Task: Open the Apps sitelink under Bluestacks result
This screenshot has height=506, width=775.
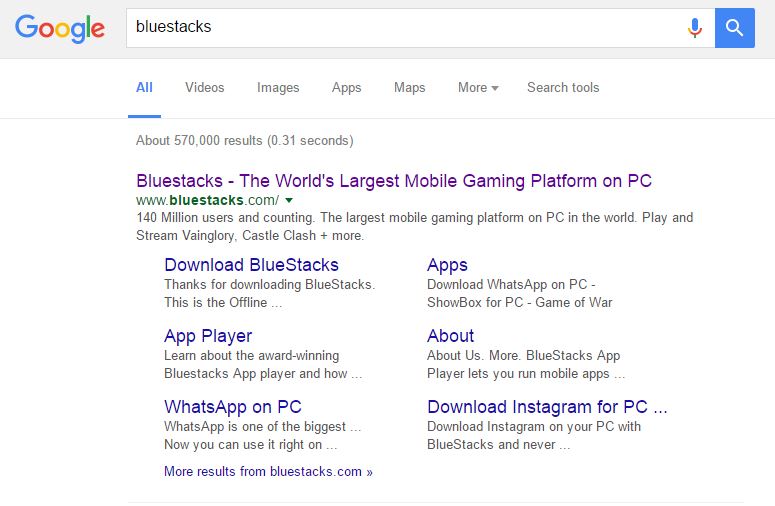Action: [x=447, y=265]
